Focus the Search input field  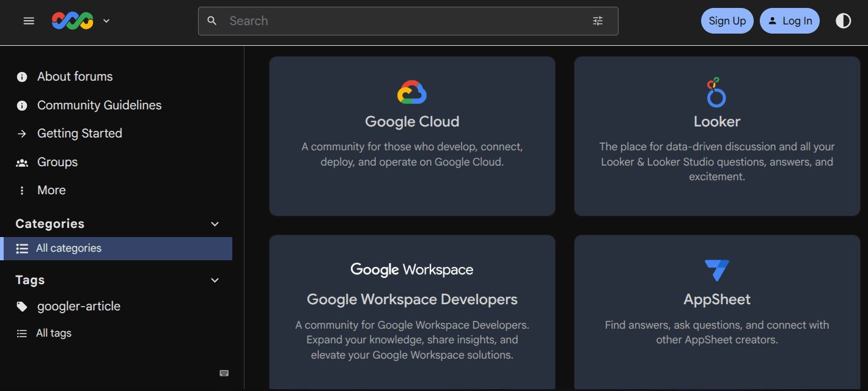coord(403,21)
